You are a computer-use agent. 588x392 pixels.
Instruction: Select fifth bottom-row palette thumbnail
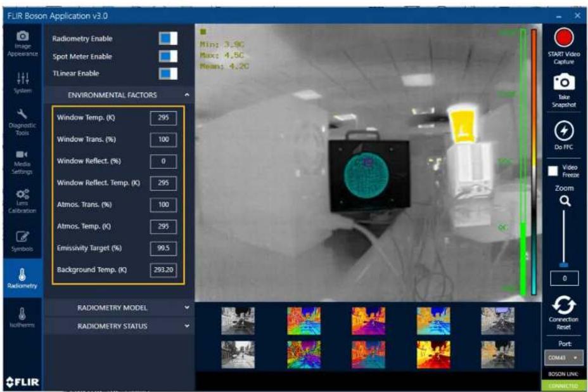[x=497, y=355]
